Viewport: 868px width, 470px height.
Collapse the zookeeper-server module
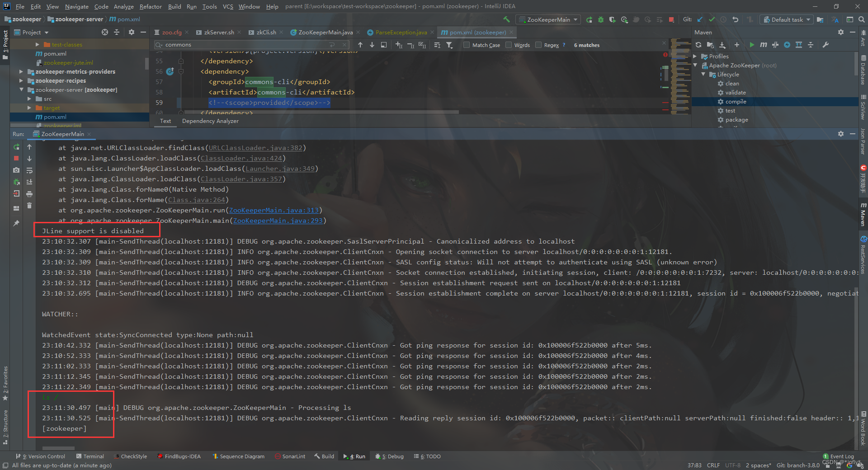pos(21,89)
